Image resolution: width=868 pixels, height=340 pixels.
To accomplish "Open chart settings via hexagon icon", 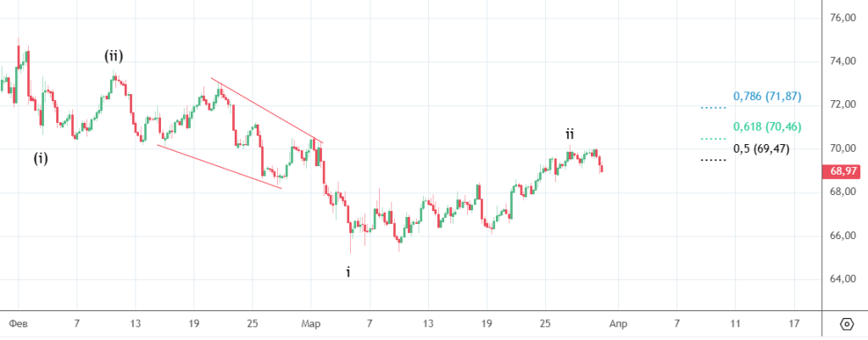I will click(846, 324).
